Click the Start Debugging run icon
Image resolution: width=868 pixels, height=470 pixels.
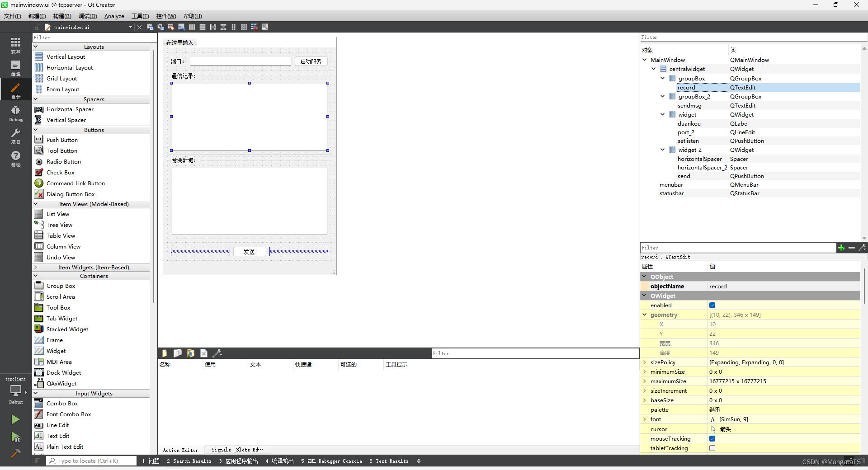pos(15,437)
